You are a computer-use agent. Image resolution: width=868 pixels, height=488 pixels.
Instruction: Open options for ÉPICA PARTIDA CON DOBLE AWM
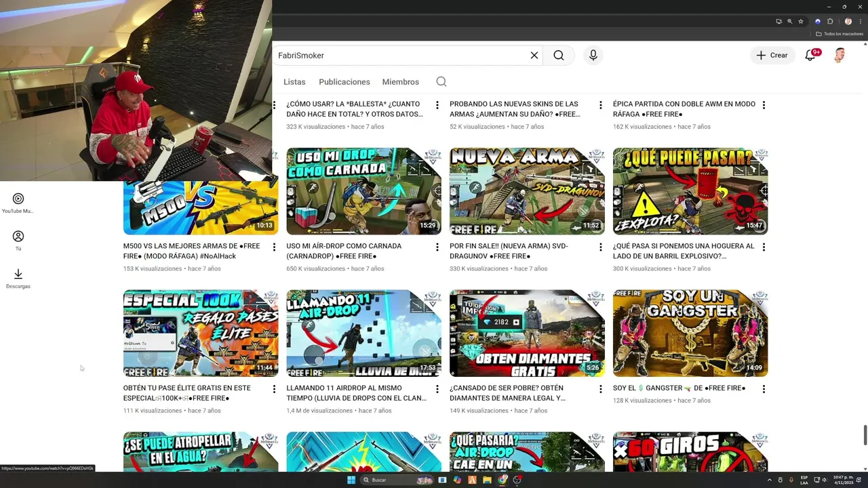[x=764, y=105]
